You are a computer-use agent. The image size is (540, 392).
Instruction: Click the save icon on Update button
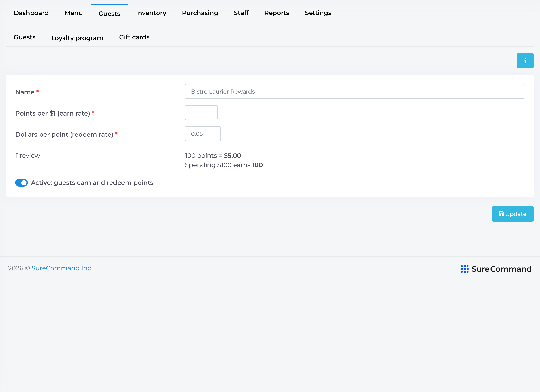[501, 214]
